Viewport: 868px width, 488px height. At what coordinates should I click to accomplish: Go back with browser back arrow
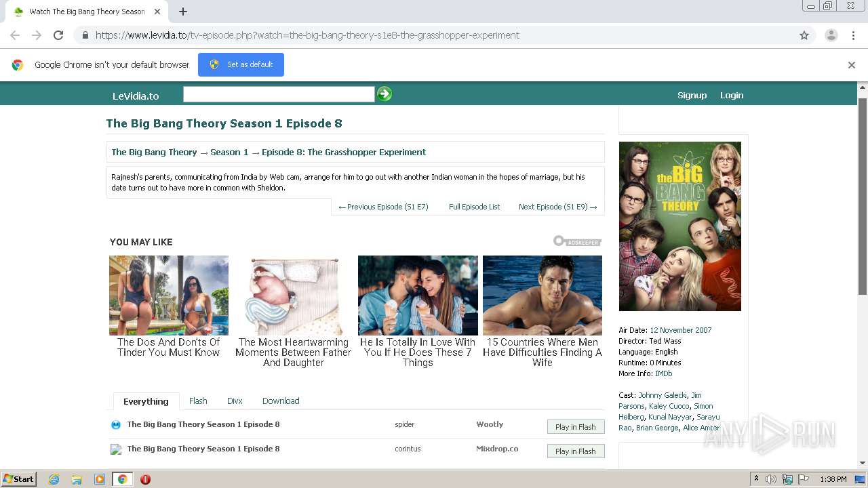[x=15, y=35]
